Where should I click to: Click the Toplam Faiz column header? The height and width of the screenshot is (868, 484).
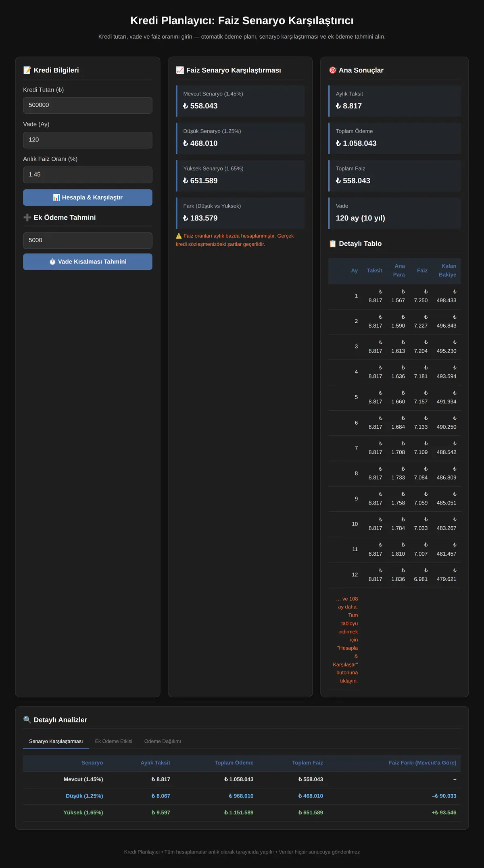pos(307,763)
